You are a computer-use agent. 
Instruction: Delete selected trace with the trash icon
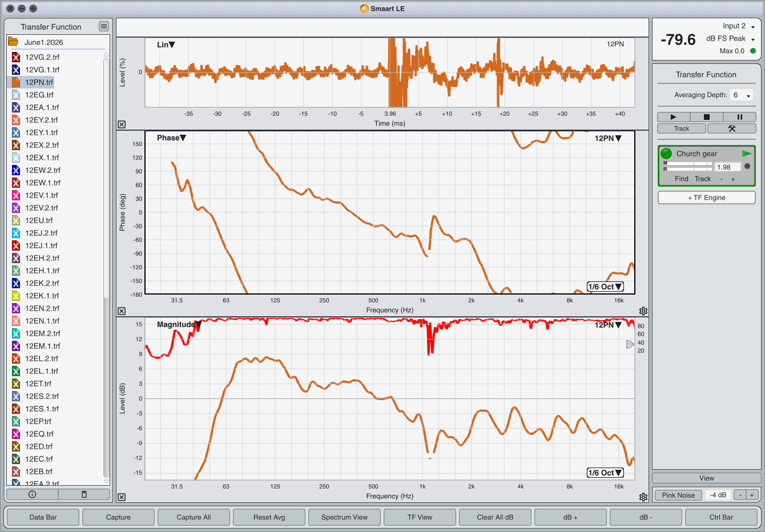pyautogui.click(x=84, y=494)
